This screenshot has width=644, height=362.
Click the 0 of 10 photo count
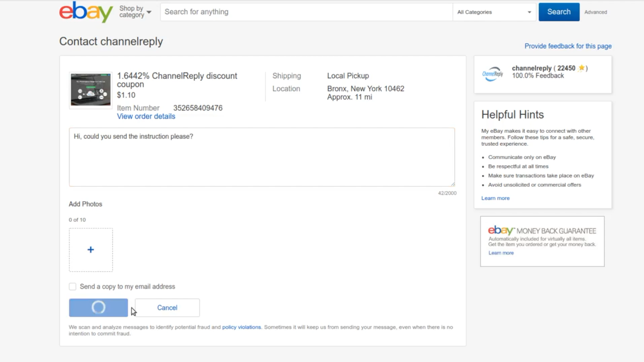[77, 220]
